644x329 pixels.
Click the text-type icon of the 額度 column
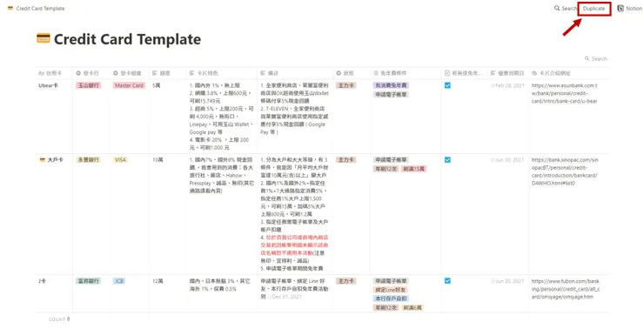pyautogui.click(x=155, y=73)
